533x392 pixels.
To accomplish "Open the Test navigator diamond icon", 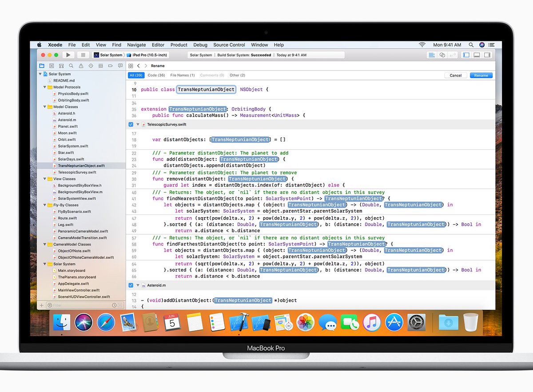I will tap(91, 66).
